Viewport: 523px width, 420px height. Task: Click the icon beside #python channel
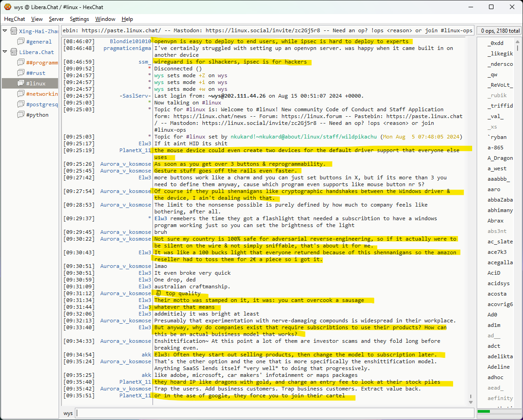(x=21, y=115)
